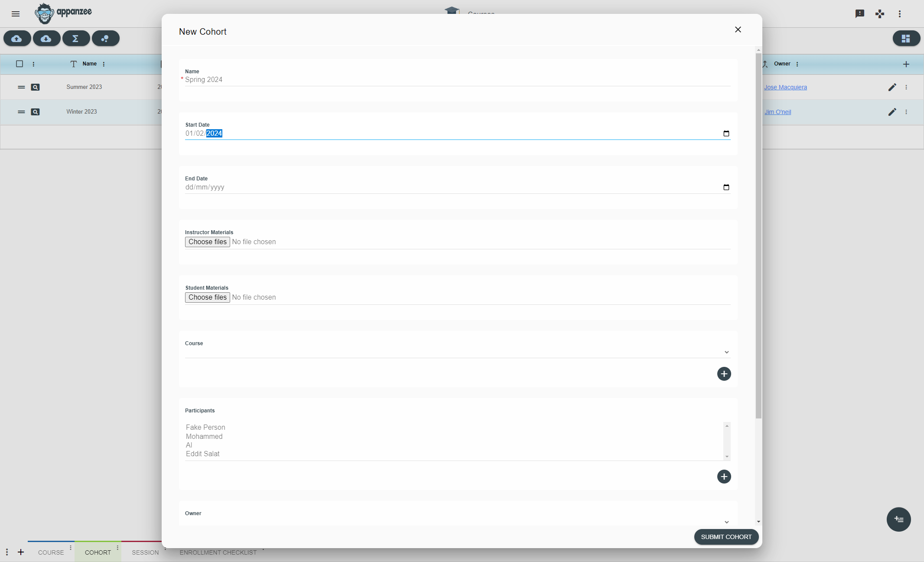Switch to dashboard layout view

click(906, 39)
